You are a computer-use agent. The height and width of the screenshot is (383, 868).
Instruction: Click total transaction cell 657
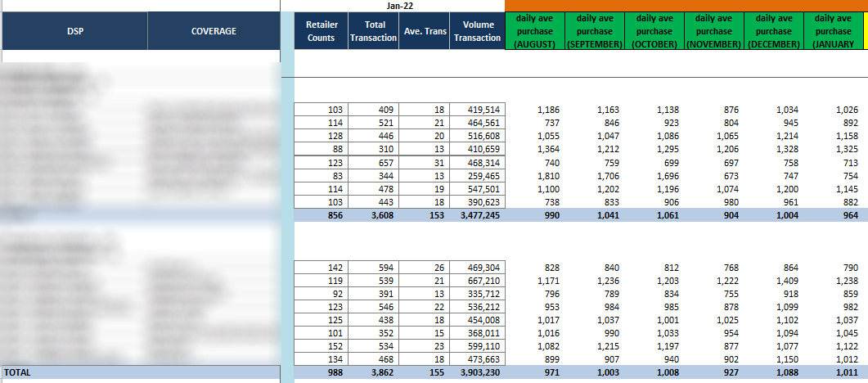373,163
